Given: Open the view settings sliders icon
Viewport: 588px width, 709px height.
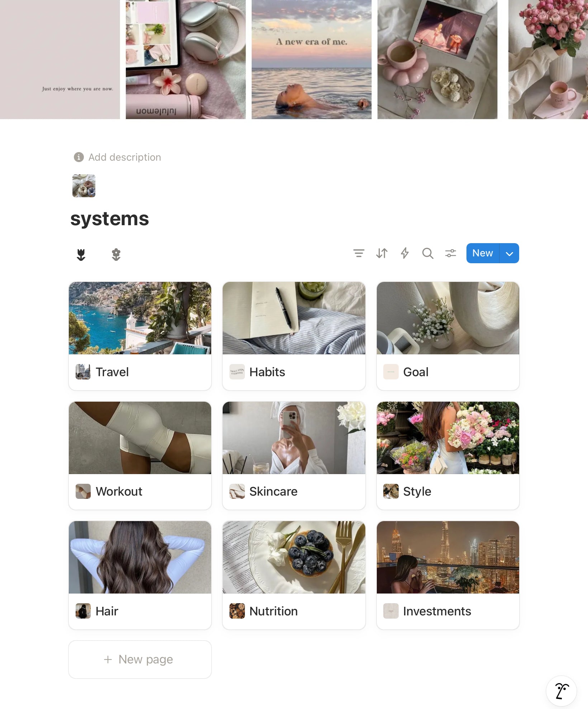Looking at the screenshot, I should [x=451, y=253].
